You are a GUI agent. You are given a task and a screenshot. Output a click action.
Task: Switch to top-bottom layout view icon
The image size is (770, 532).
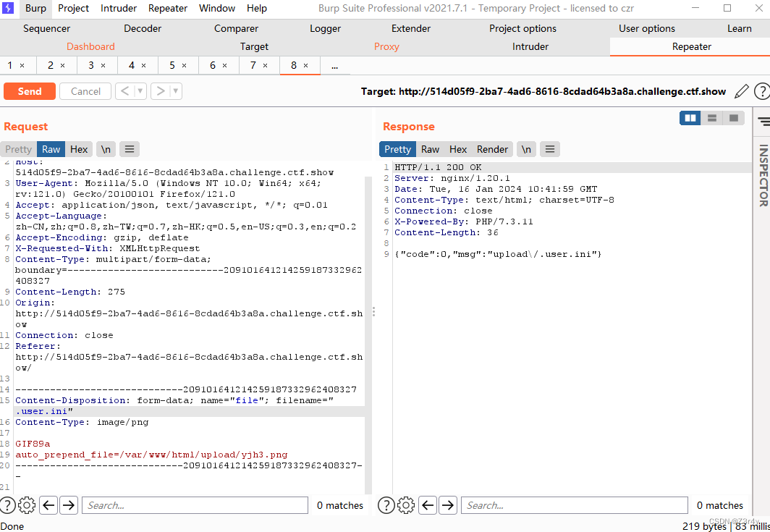point(711,118)
